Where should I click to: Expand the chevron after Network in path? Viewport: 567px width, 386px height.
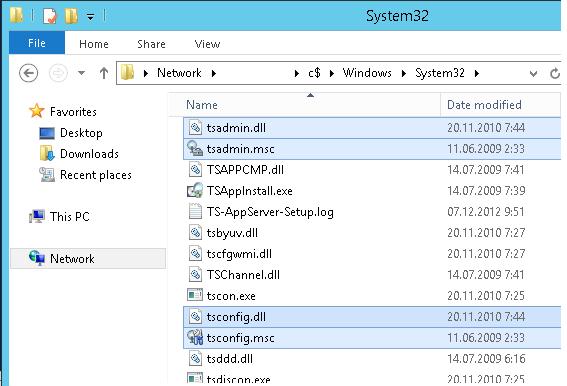coord(214,73)
